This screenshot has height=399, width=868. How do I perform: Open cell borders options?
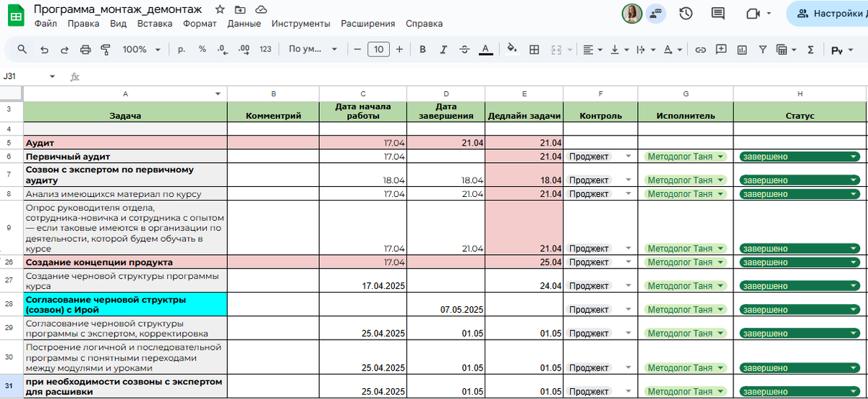click(x=535, y=49)
